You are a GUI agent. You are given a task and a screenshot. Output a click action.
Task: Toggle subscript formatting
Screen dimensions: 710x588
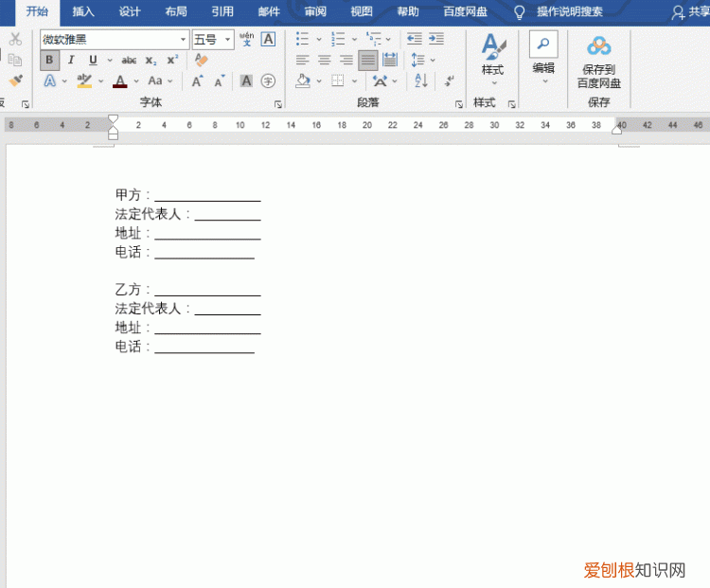(x=151, y=61)
